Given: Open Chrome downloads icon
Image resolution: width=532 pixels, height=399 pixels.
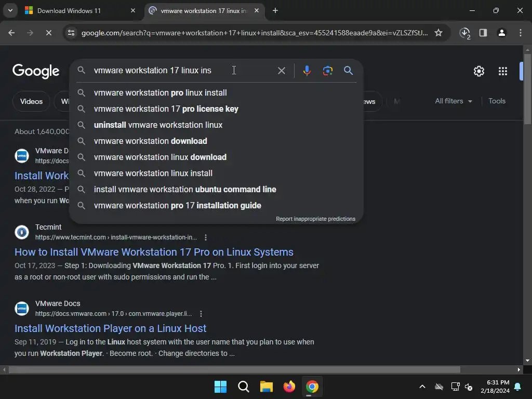Looking at the screenshot, I should point(464,33).
